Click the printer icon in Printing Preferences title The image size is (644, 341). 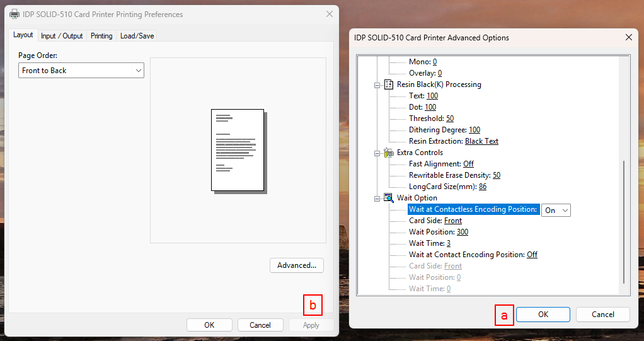(14, 14)
